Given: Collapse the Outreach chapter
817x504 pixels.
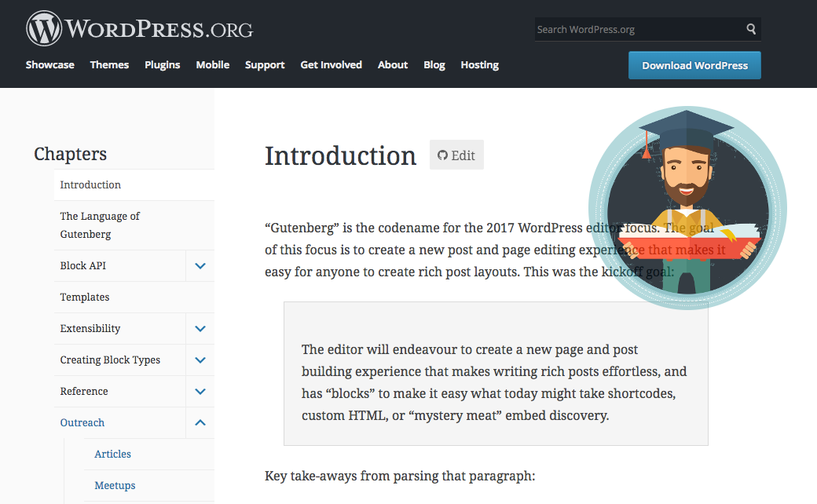Looking at the screenshot, I should click(x=200, y=423).
